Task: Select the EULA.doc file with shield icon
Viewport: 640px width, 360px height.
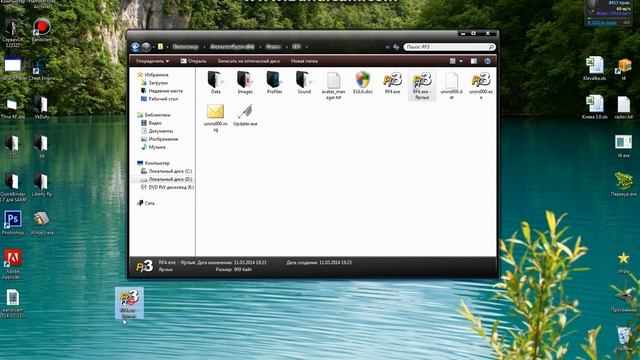Action: [x=362, y=82]
